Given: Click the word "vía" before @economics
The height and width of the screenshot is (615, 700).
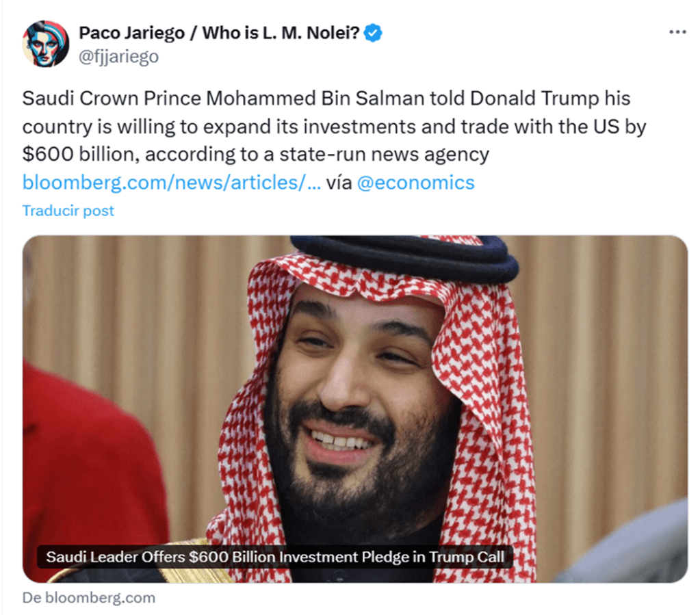Looking at the screenshot, I should tap(339, 183).
